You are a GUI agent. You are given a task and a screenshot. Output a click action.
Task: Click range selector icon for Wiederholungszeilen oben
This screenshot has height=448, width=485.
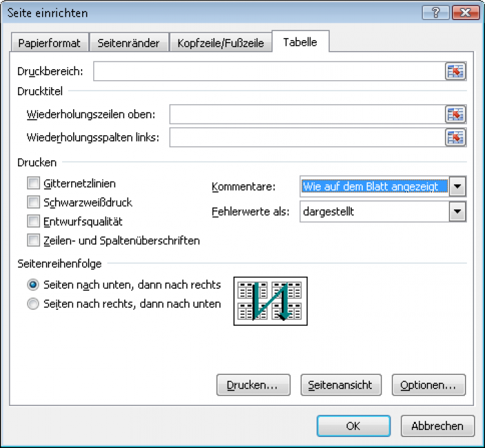[455, 114]
